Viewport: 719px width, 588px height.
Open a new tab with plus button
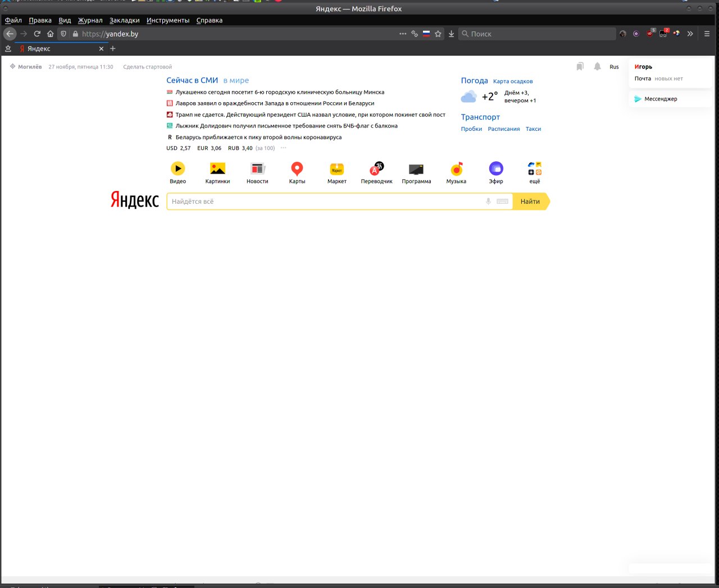(x=112, y=49)
